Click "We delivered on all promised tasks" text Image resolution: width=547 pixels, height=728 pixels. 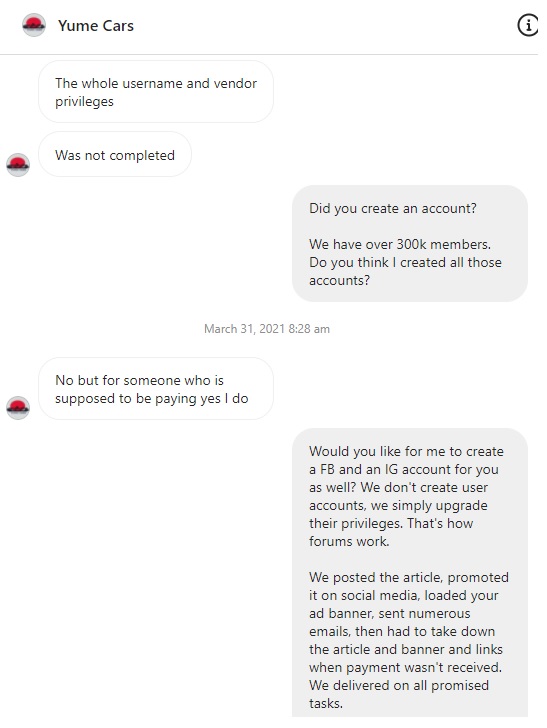(399, 694)
